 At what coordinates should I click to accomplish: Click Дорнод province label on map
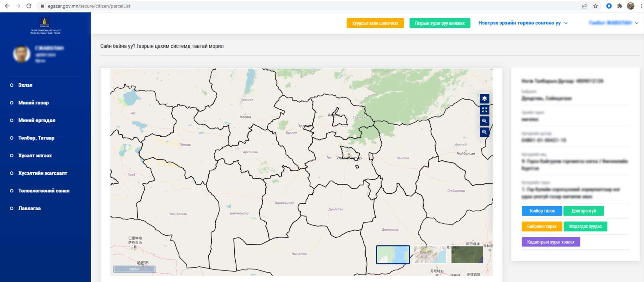[x=460, y=145]
